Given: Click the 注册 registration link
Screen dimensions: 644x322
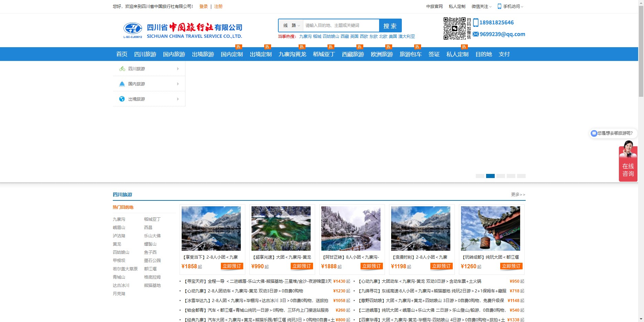Looking at the screenshot, I should [218, 6].
